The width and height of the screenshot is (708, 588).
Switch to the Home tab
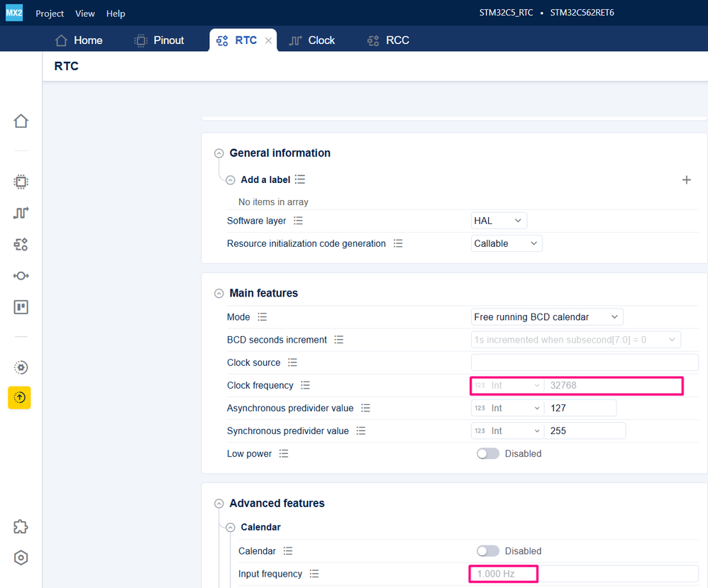coord(79,40)
